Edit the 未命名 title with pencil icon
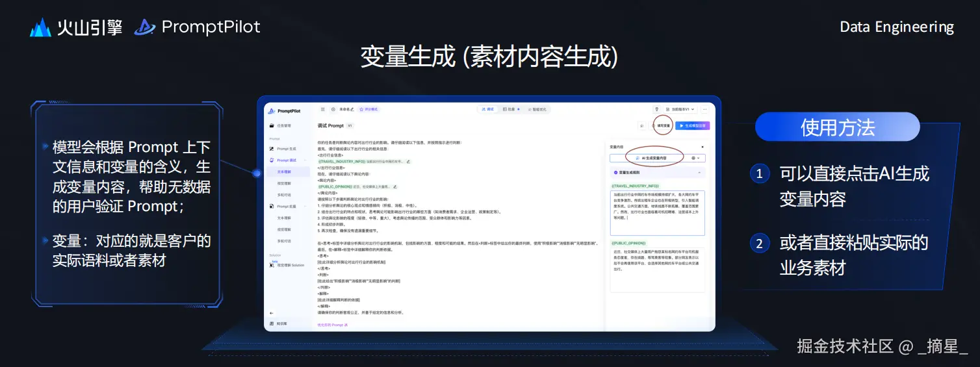980x367 pixels. coord(352,109)
